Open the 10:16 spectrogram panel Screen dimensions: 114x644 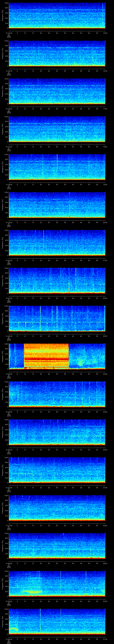[57, 91]
